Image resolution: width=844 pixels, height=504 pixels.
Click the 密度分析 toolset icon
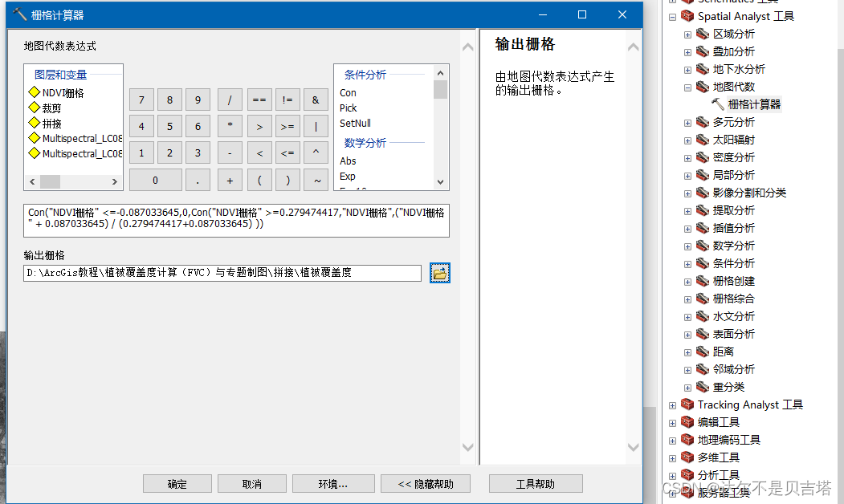703,157
